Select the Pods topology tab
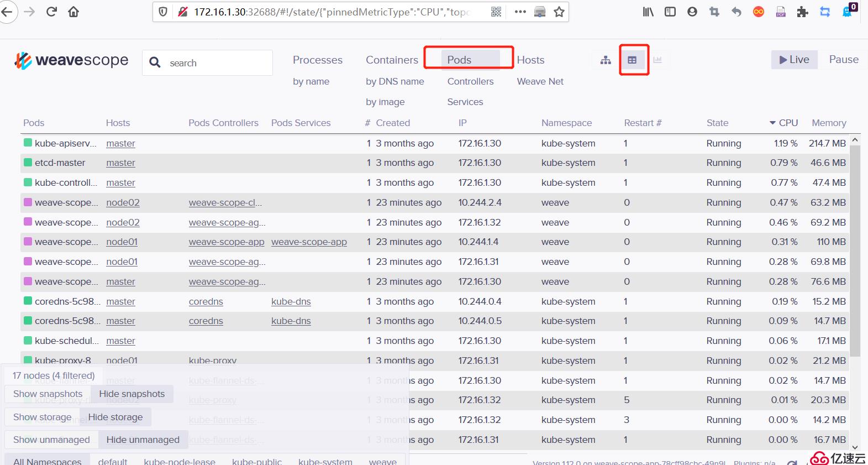This screenshot has width=868, height=465. [459, 60]
